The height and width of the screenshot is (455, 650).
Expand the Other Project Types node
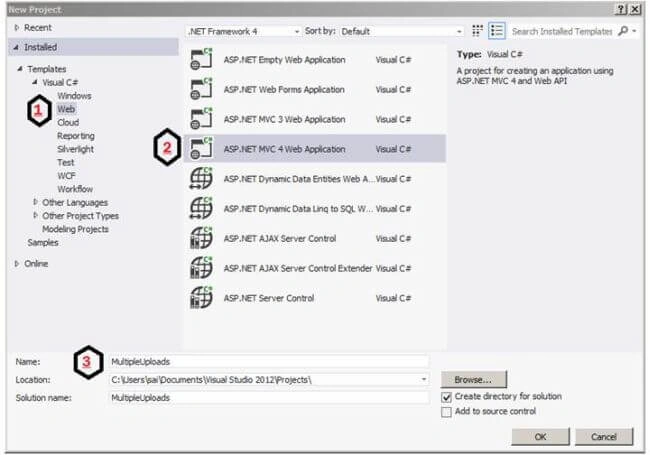(x=35, y=215)
